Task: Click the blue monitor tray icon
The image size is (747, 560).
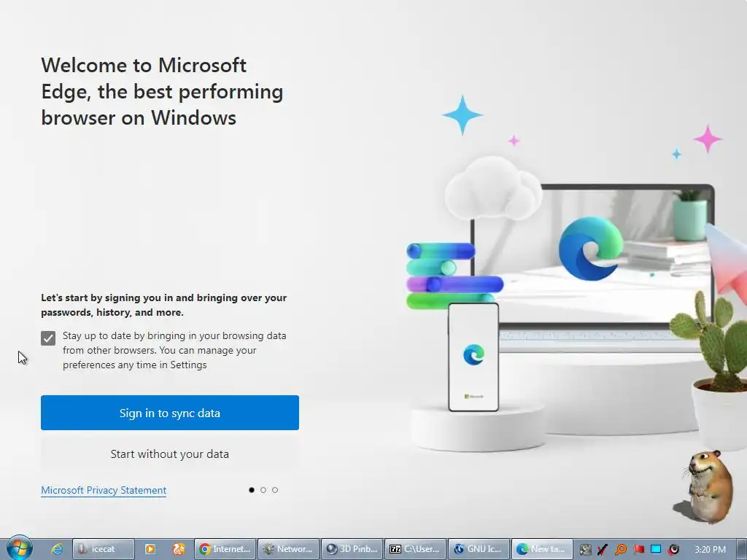Action: click(x=656, y=550)
